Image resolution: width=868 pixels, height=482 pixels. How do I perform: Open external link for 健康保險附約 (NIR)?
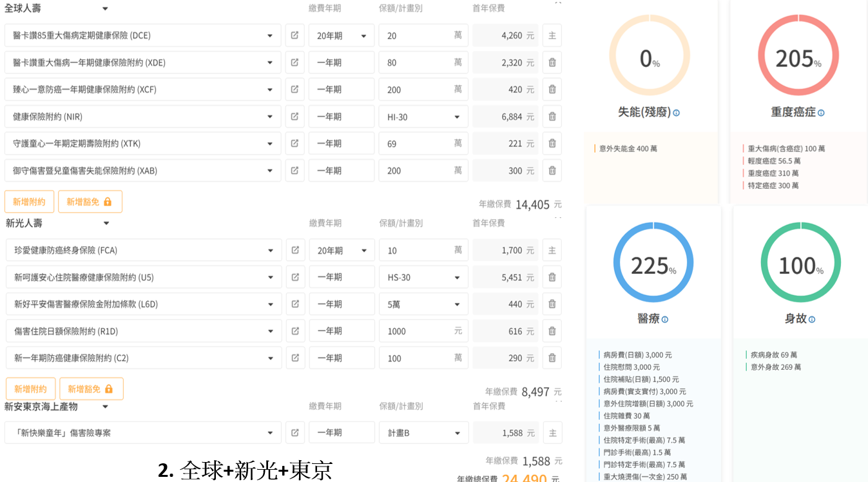tap(294, 117)
